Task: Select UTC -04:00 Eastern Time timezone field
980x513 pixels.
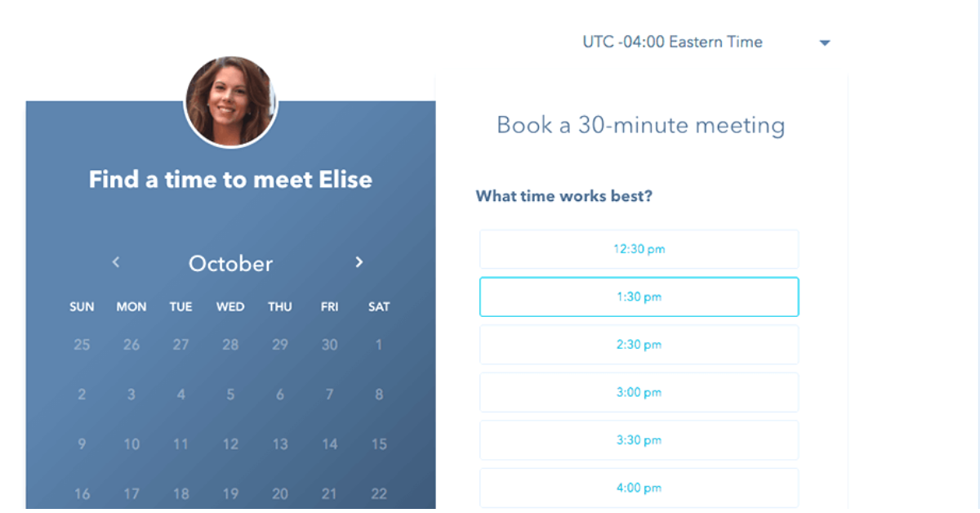Action: (706, 42)
